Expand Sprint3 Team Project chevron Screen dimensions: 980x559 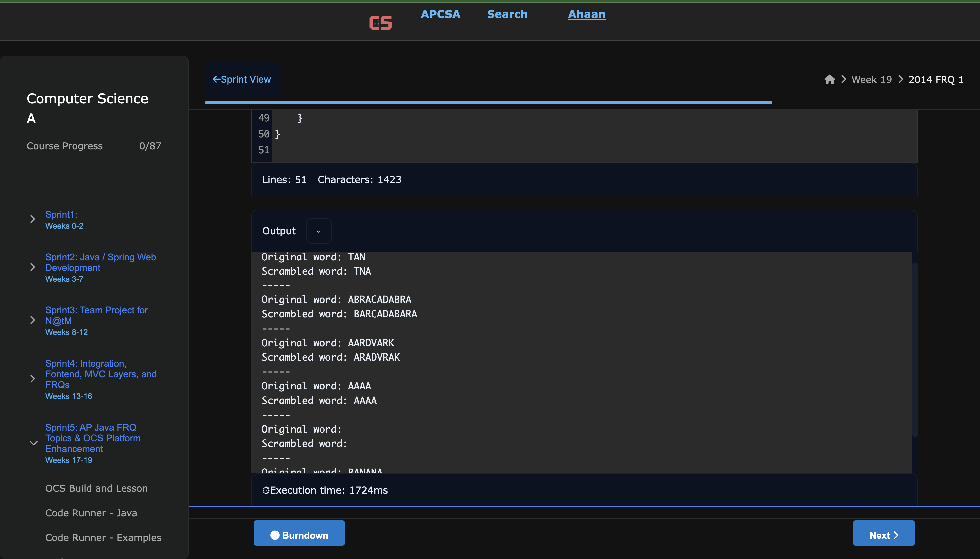33,320
